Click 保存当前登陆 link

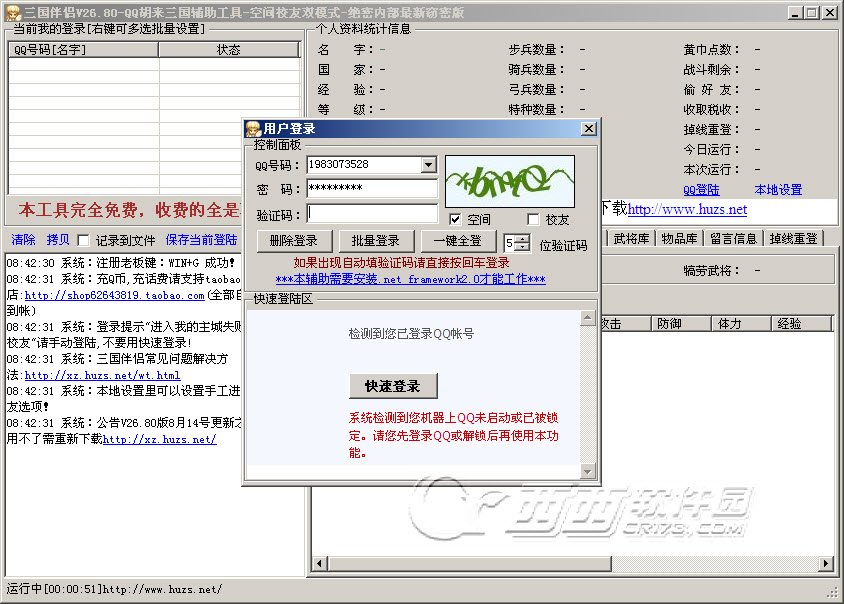(x=201, y=240)
